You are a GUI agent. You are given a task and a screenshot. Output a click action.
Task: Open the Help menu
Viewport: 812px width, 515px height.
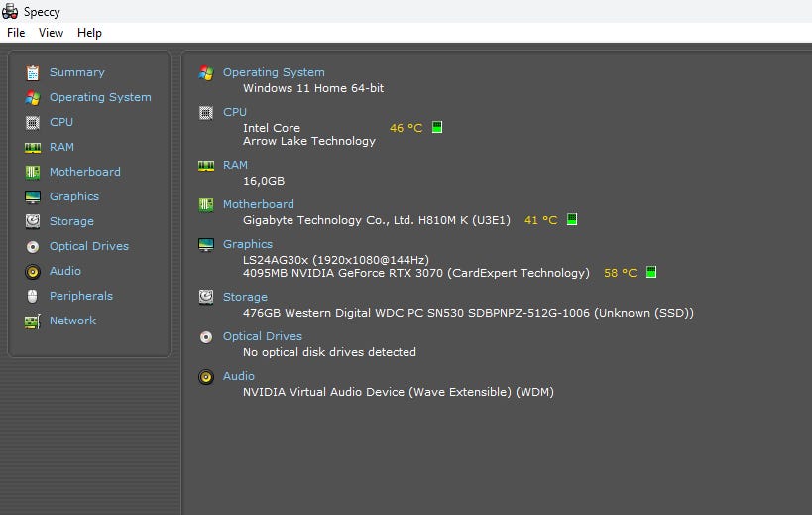89,33
